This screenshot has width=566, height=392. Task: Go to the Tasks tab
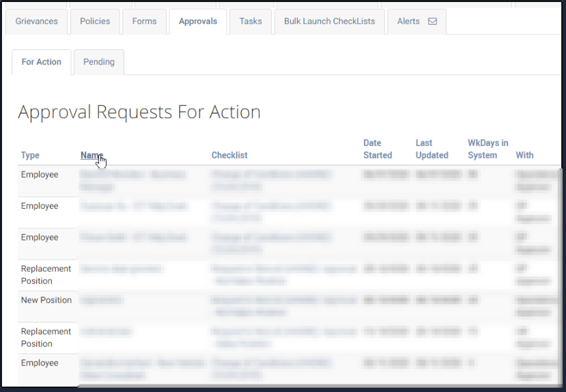coord(251,21)
